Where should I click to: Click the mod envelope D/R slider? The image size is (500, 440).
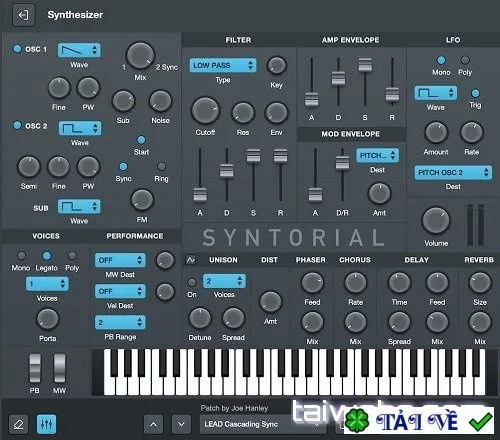point(342,163)
